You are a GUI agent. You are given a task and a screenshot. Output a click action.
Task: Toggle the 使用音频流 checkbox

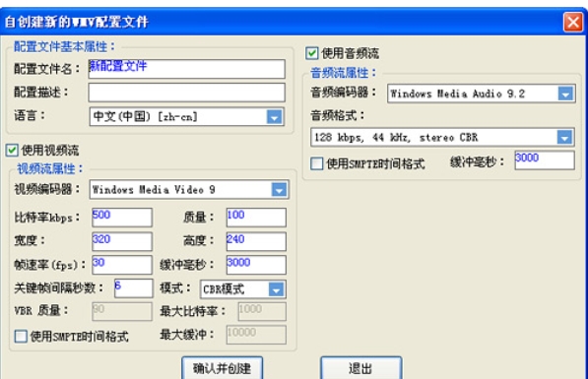[311, 53]
